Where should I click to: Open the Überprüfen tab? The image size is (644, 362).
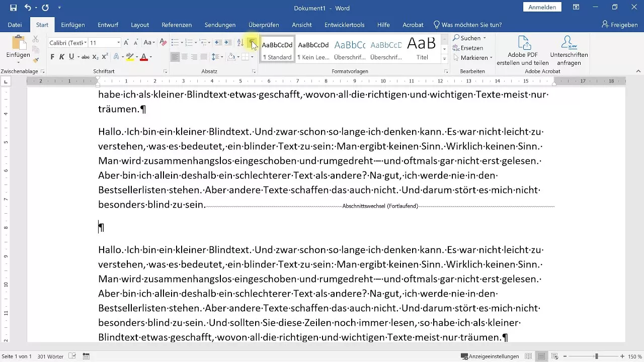tap(264, 25)
